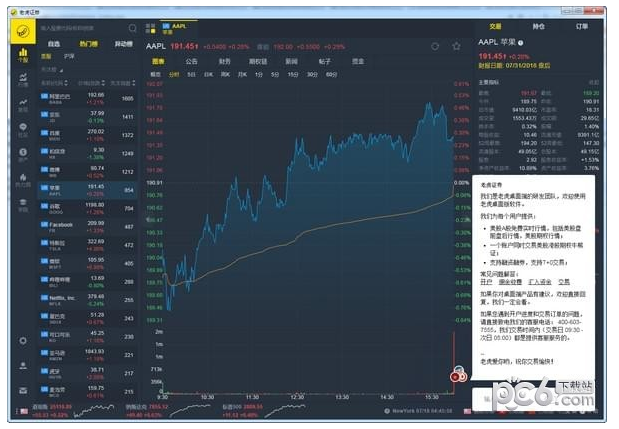Open the 财务 tab above the chart
The height and width of the screenshot is (429, 619).
coord(225,61)
